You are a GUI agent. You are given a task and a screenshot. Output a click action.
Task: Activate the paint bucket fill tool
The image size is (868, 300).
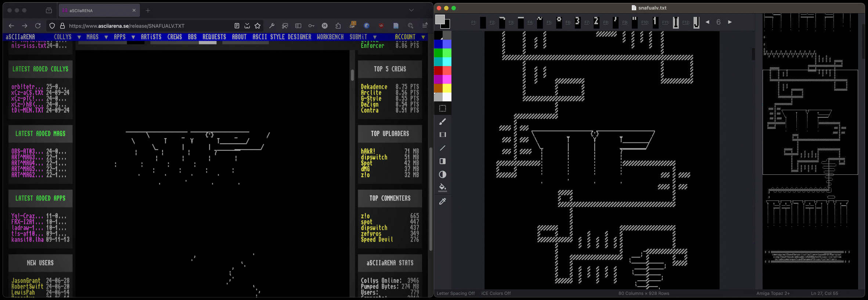click(x=443, y=187)
